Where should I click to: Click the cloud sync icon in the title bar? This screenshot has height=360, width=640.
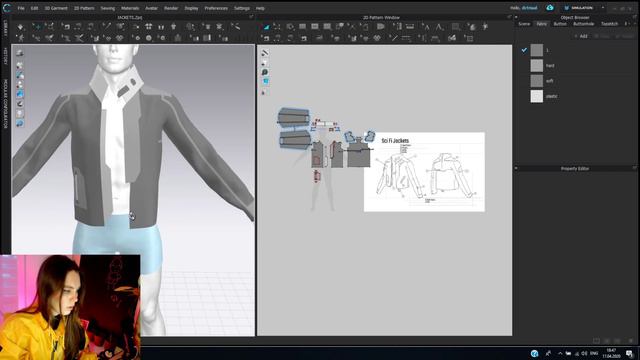550,8
